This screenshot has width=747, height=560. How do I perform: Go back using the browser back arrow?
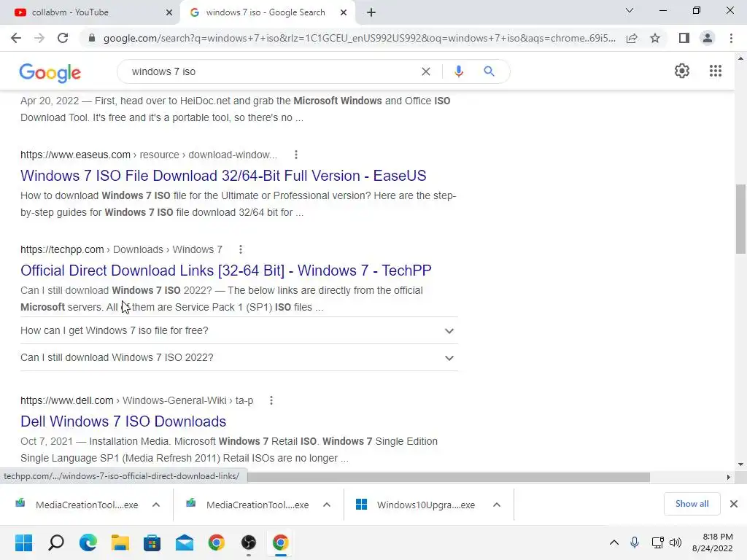point(16,38)
